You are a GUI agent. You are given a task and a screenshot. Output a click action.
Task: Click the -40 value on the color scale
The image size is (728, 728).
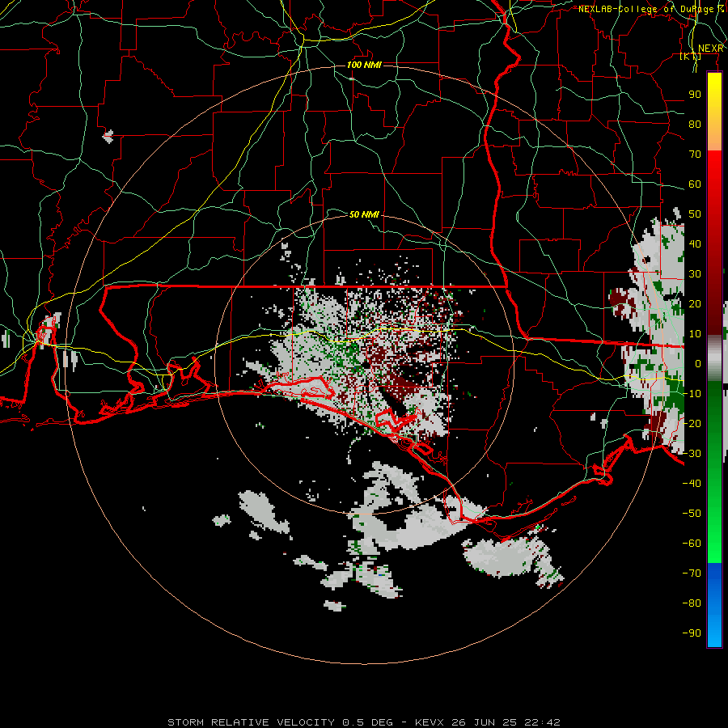click(x=692, y=484)
